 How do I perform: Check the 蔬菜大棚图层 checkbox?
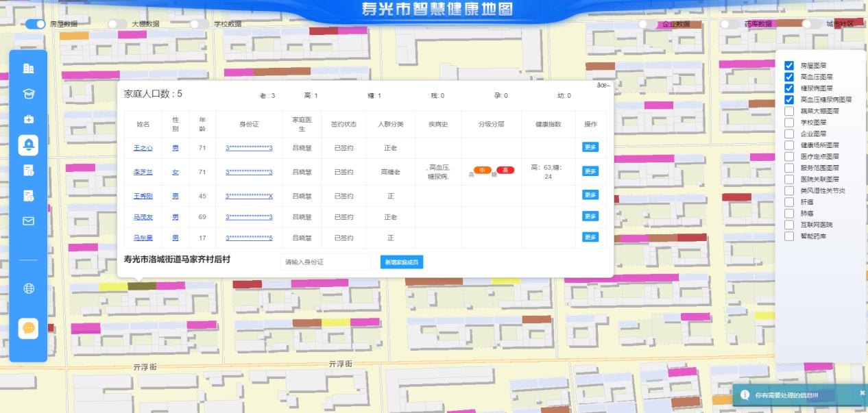[788, 111]
